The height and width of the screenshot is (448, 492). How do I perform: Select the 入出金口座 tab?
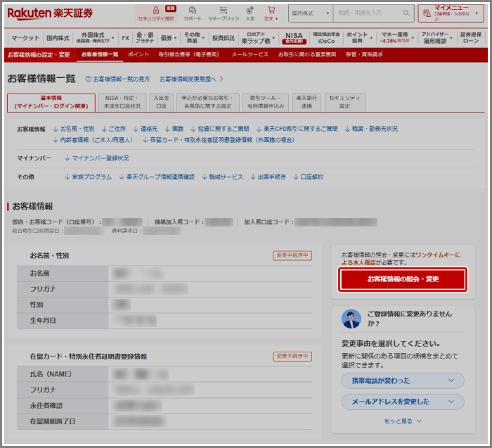pos(161,103)
